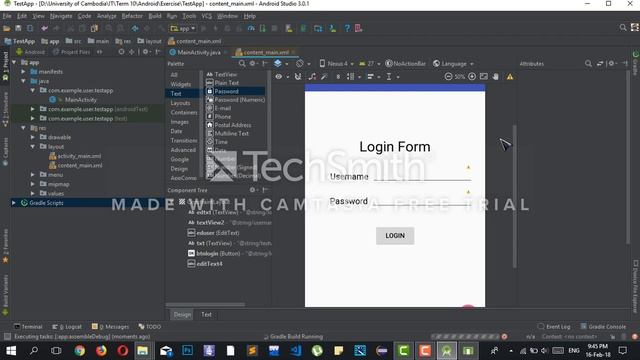Image resolution: width=640 pixels, height=360 pixels.
Task: Open the Refactor menu
Action: point(132,16)
